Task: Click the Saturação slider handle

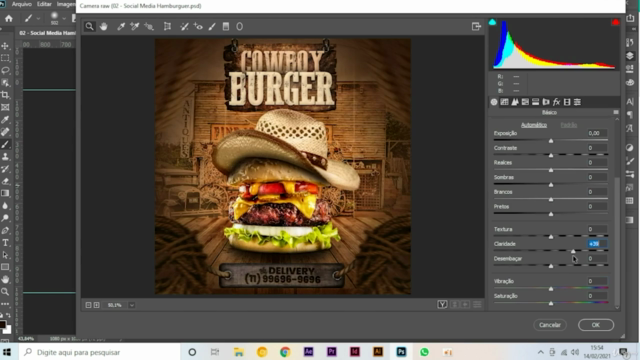Action: pos(551,303)
